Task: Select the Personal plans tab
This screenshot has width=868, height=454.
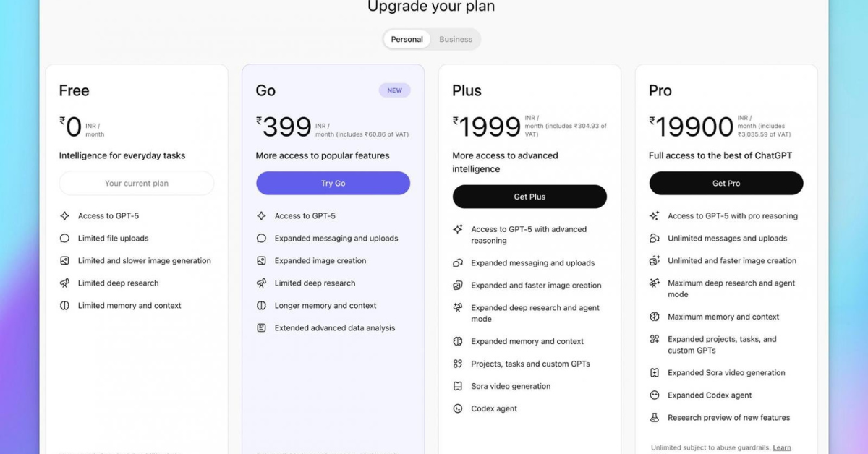Action: [x=407, y=40]
